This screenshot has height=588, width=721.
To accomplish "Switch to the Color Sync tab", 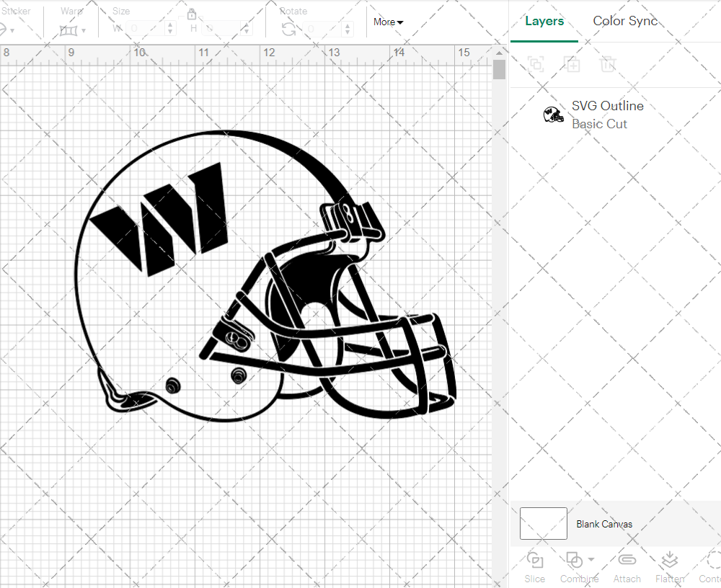I will coord(625,21).
